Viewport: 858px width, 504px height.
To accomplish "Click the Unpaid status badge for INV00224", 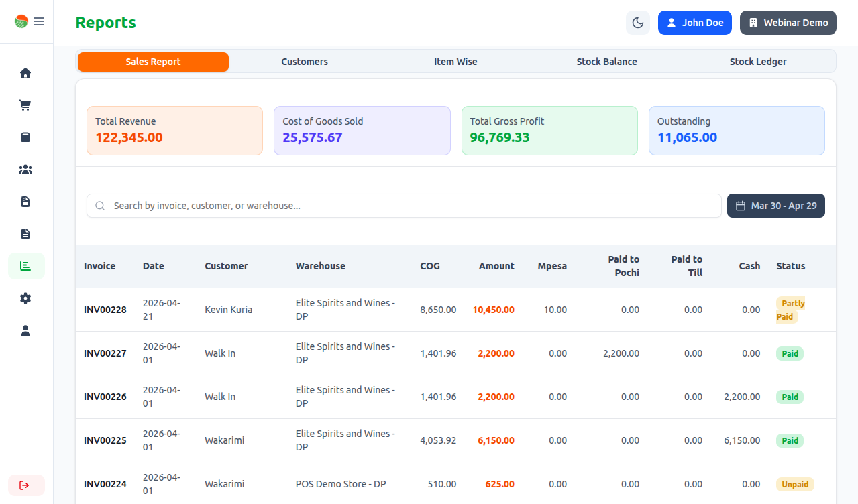I will pyautogui.click(x=795, y=484).
